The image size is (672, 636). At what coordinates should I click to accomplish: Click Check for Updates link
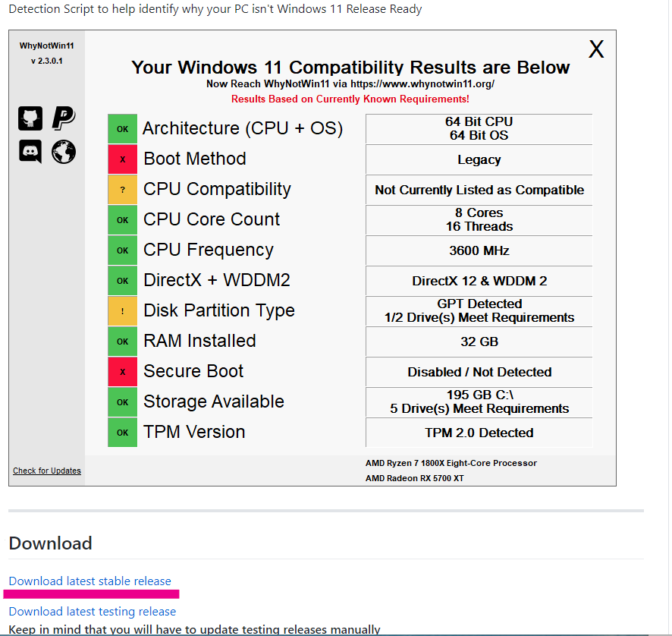47,471
